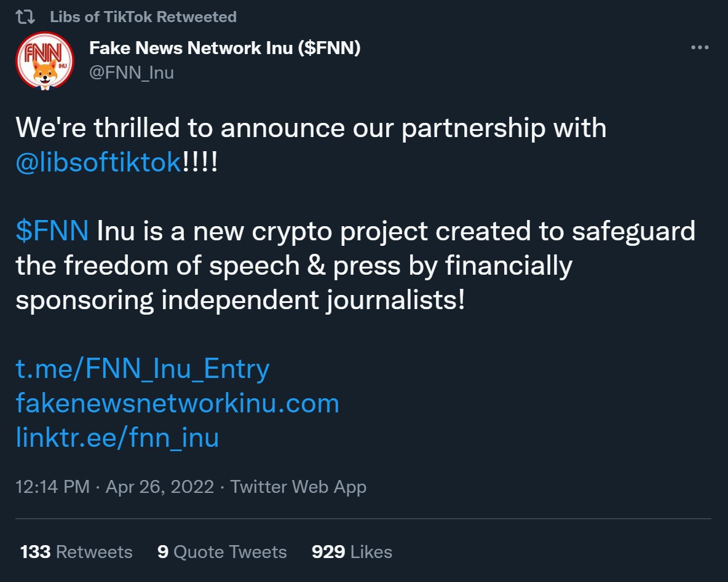Image resolution: width=728 pixels, height=582 pixels.
Task: Open the three-dot more options menu
Action: tap(700, 48)
